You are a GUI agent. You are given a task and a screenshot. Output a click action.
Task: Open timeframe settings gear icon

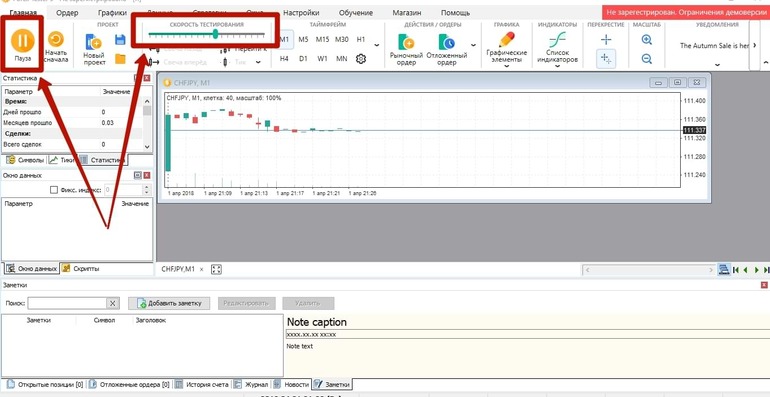pos(361,59)
